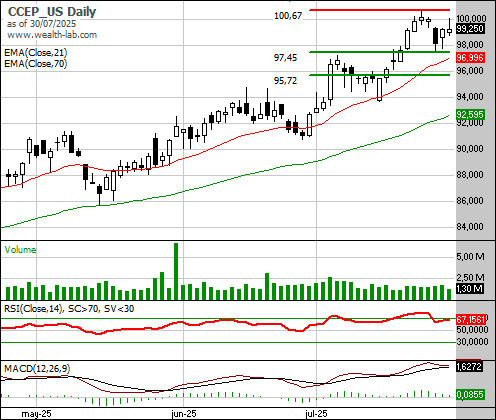Click the green EMA70 value tag 92,595
The height and width of the screenshot is (420, 496).
(x=470, y=115)
